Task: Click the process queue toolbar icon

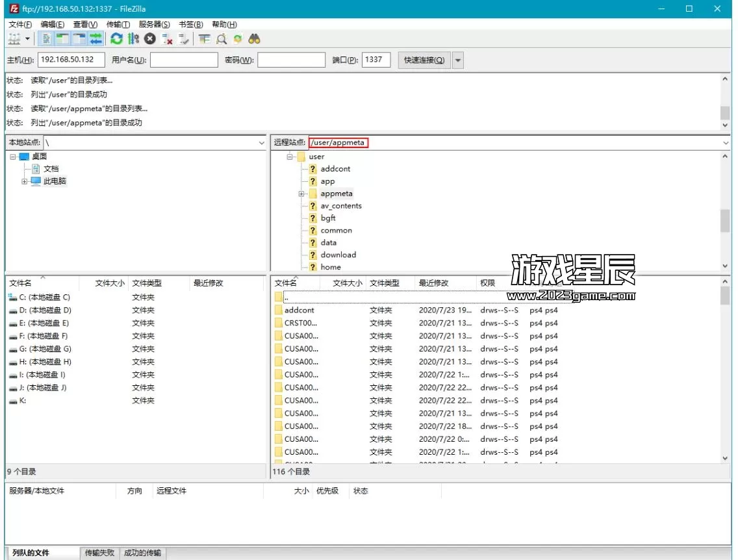Action: tap(133, 39)
